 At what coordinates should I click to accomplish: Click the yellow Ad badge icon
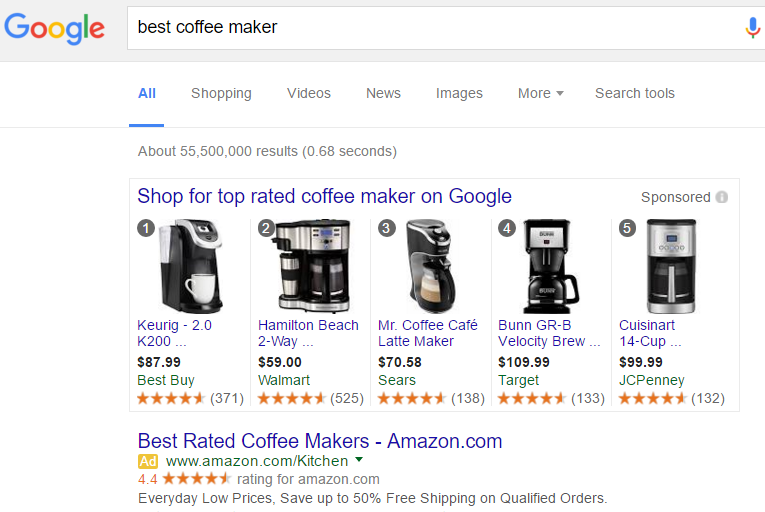[x=148, y=461]
